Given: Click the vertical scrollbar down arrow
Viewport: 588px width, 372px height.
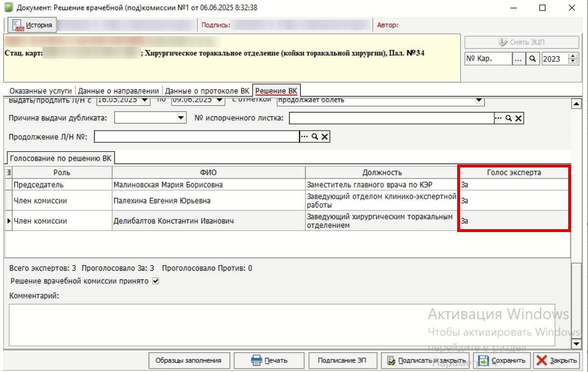Looking at the screenshot, I should point(576,344).
